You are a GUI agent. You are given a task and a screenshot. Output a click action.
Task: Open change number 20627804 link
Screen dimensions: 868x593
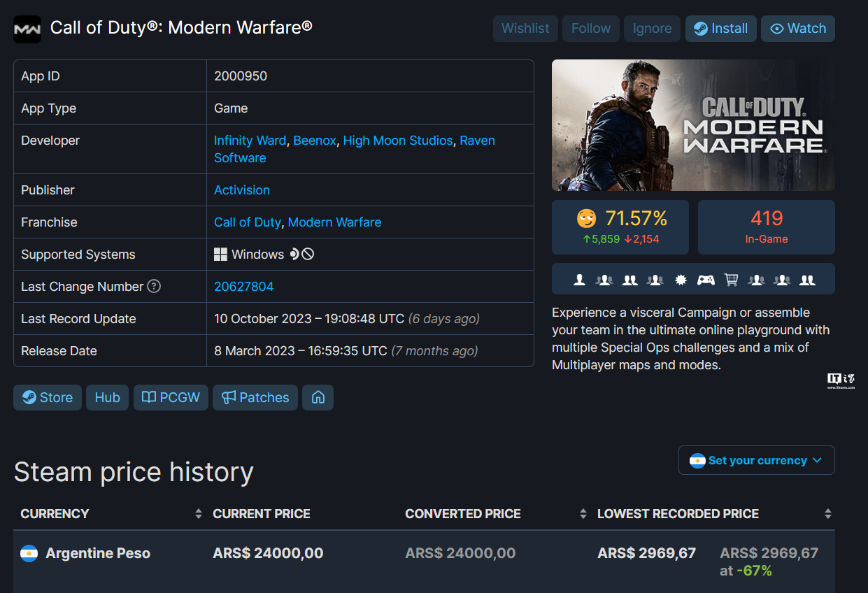pos(244,287)
